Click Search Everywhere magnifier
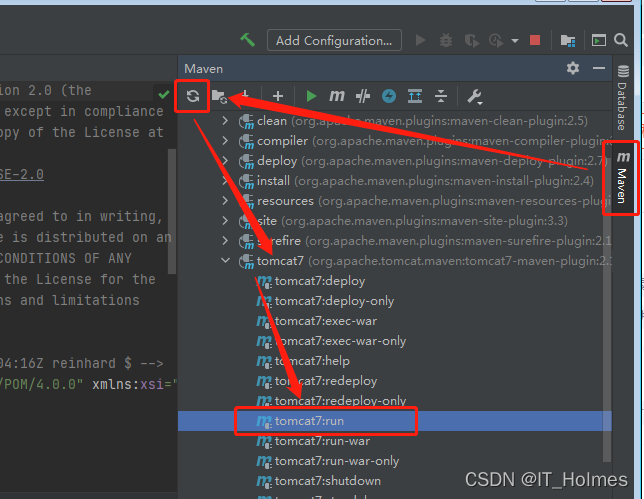 [x=621, y=40]
